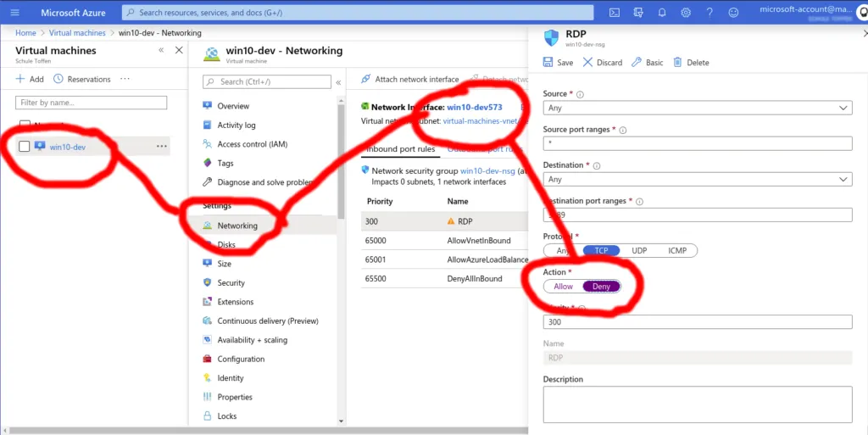Open Diagnose and solve problems
868x435 pixels.
(264, 182)
